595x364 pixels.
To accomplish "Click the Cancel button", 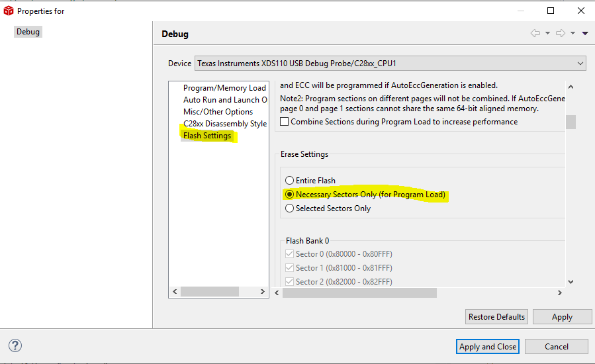I will coord(557,347).
